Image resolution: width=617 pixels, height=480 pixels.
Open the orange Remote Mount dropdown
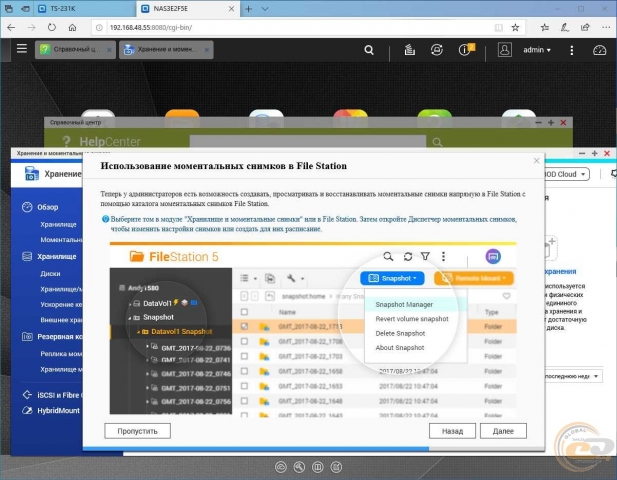pyautogui.click(x=474, y=278)
